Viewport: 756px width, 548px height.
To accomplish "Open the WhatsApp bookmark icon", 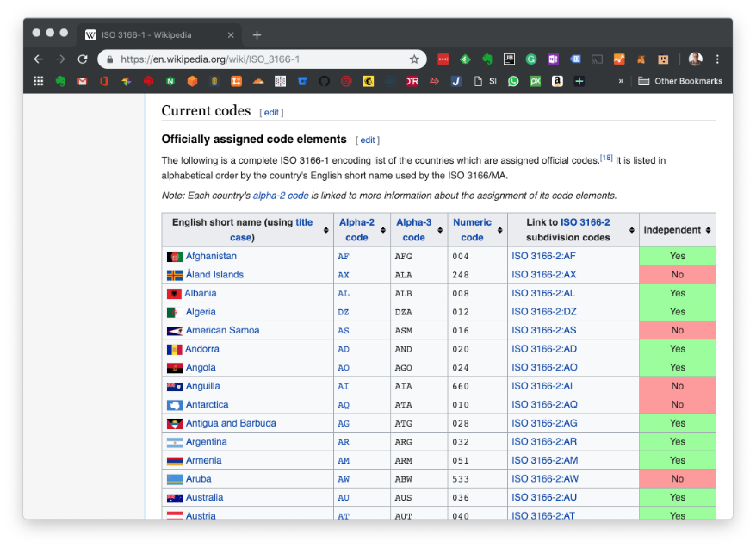I will pyautogui.click(x=514, y=81).
